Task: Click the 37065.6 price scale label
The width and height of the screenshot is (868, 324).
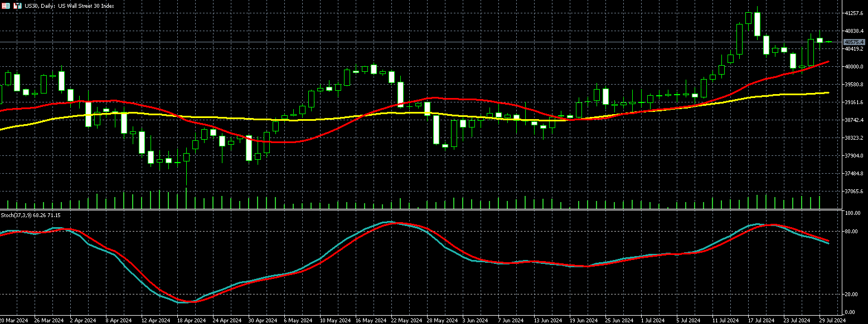Action: point(854,192)
